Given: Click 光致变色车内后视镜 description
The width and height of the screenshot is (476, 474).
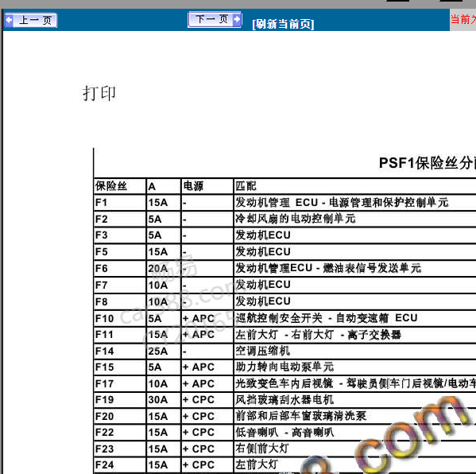Looking at the screenshot, I should (x=284, y=383).
